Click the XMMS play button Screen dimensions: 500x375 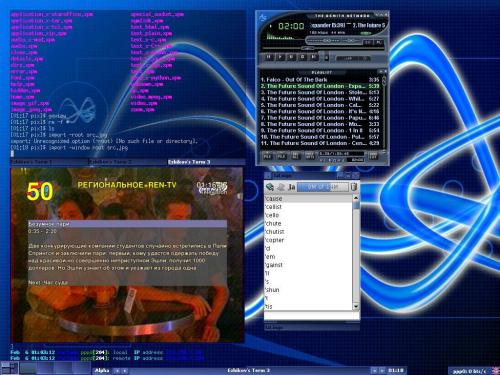point(280,57)
